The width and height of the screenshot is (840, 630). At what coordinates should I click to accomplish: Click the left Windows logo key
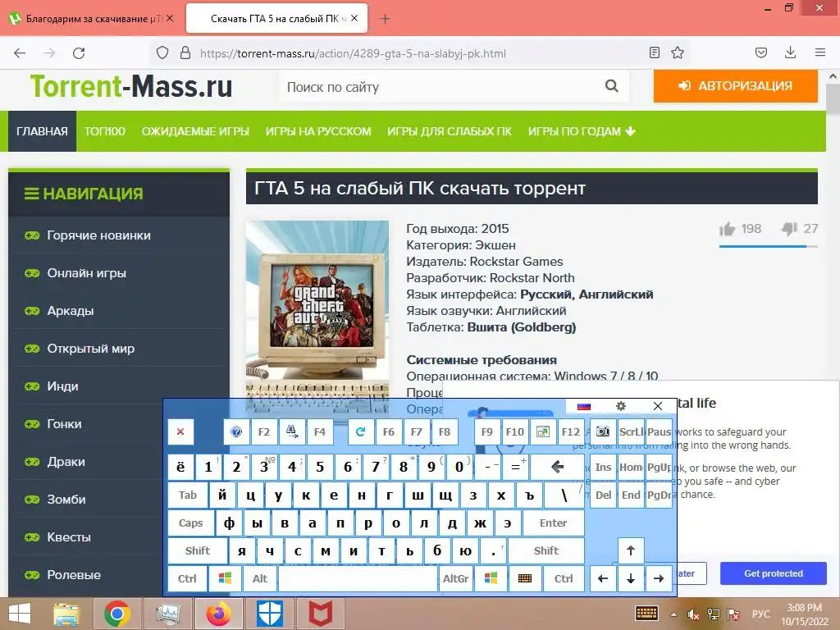coord(225,578)
